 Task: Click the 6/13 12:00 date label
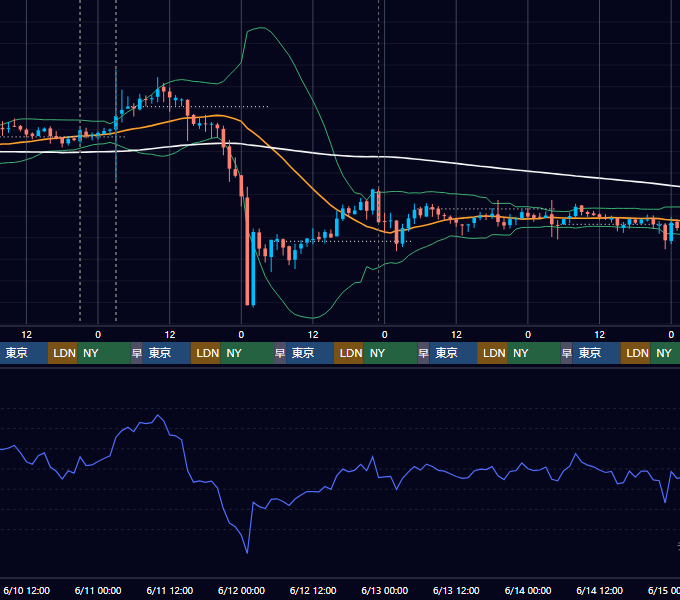pos(456,590)
